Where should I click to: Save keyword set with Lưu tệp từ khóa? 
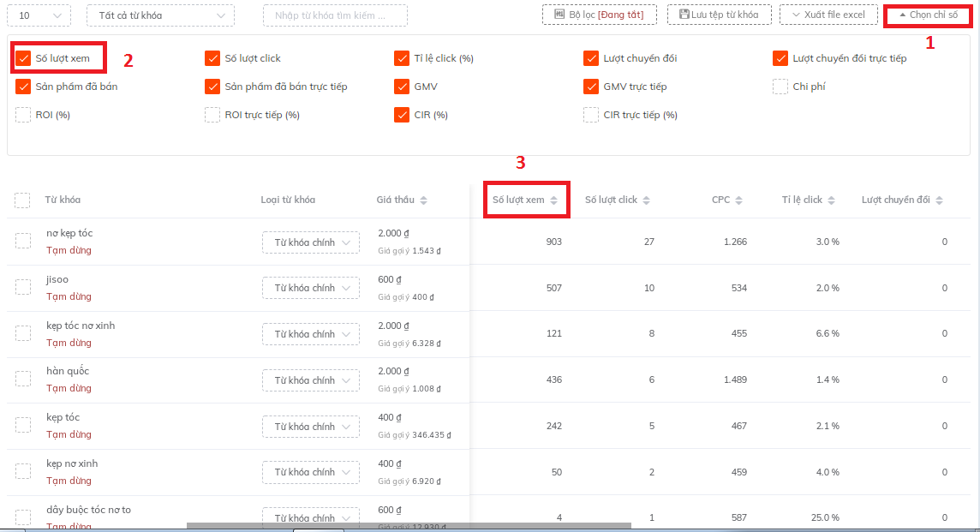coord(719,15)
